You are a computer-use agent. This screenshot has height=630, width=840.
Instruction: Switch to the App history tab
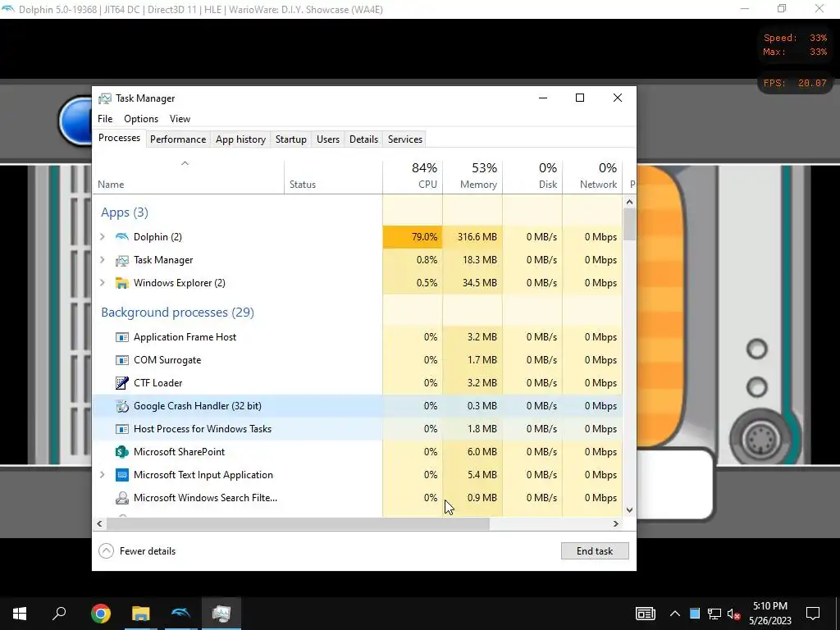click(240, 139)
